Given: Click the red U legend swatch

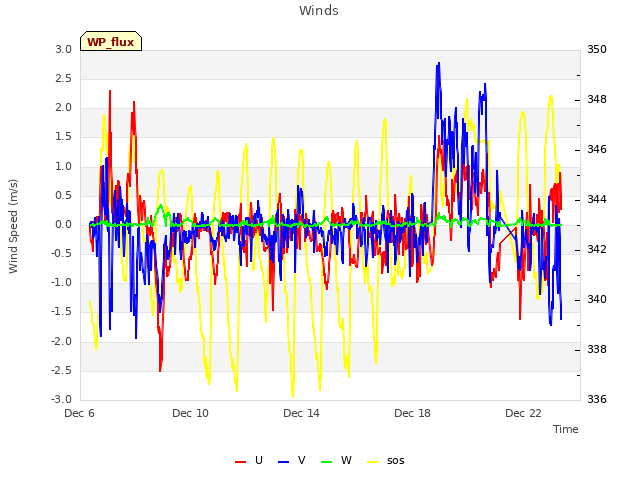Looking at the screenshot, I should coord(240,462).
